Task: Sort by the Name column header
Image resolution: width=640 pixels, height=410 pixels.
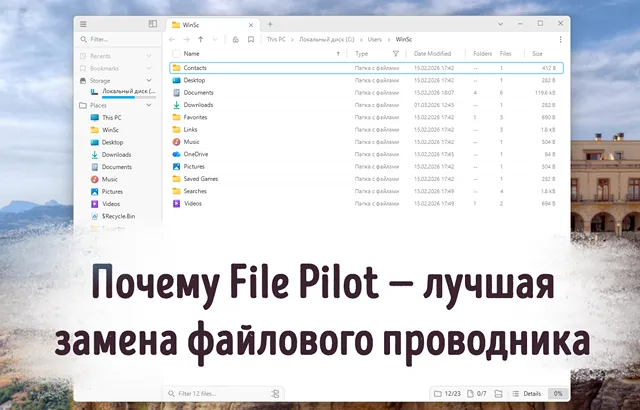Action: tap(191, 54)
